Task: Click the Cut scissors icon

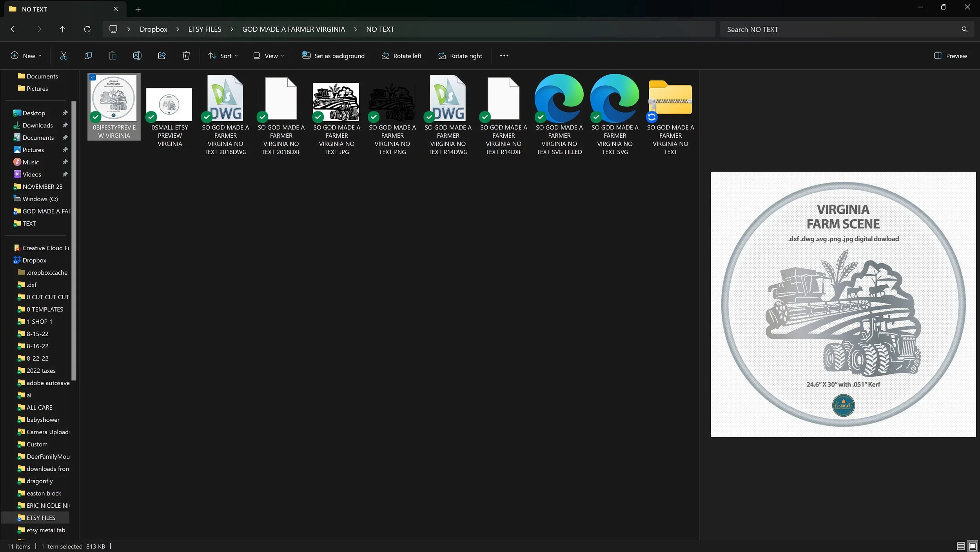Action: pos(64,56)
